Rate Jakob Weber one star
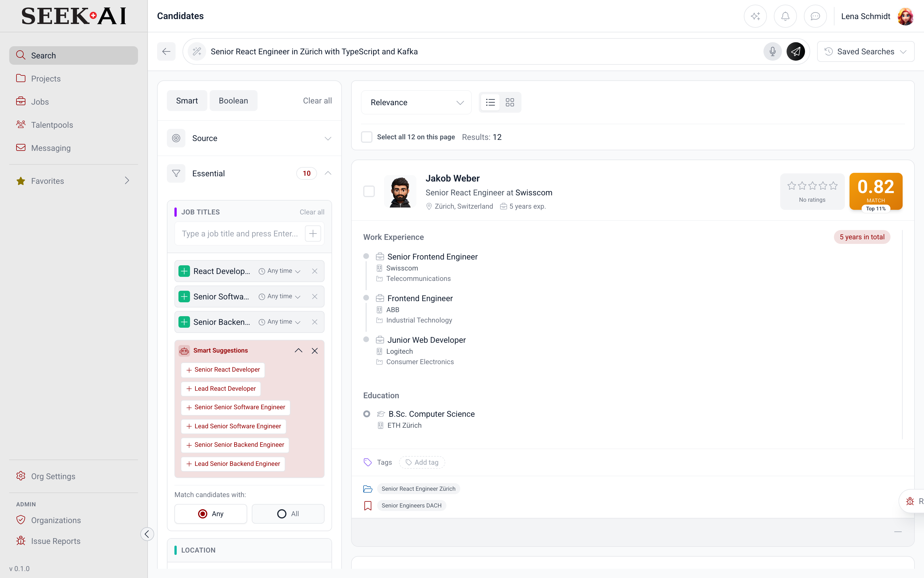 click(791, 186)
